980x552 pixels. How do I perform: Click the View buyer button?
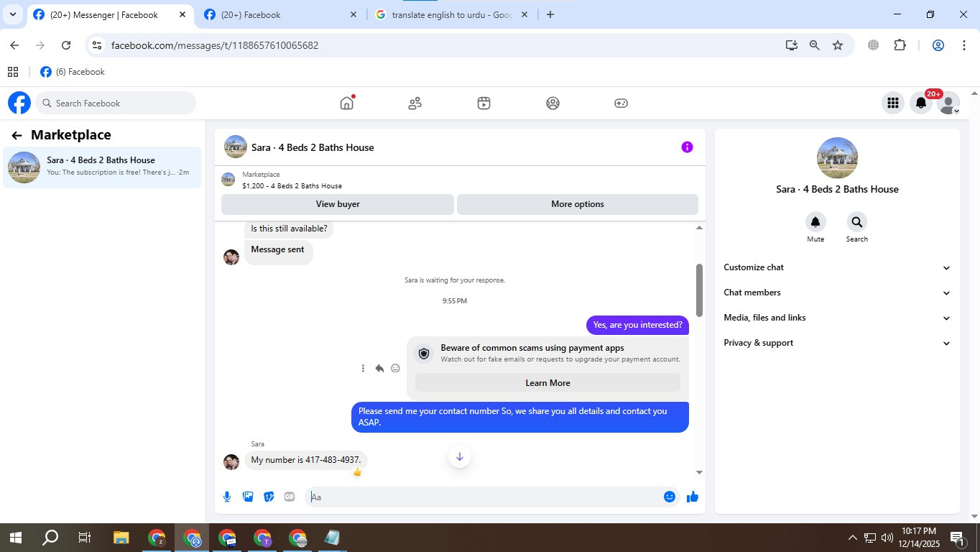338,204
